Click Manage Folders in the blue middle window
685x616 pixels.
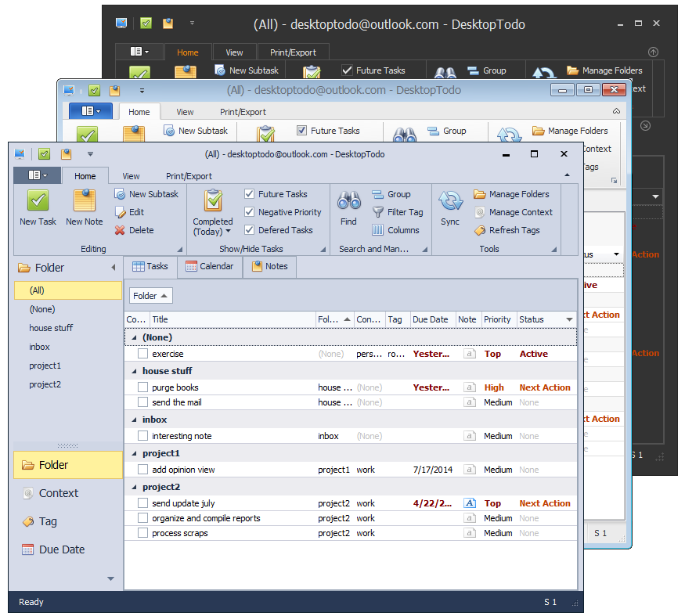click(570, 131)
